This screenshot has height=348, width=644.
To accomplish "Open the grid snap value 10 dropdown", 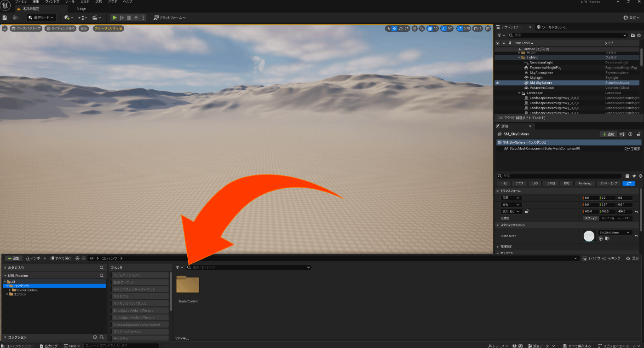I will click(x=436, y=29).
